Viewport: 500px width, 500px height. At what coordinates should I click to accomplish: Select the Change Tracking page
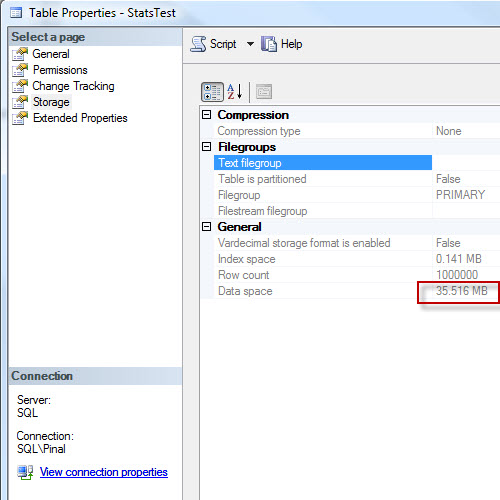[x=73, y=86]
